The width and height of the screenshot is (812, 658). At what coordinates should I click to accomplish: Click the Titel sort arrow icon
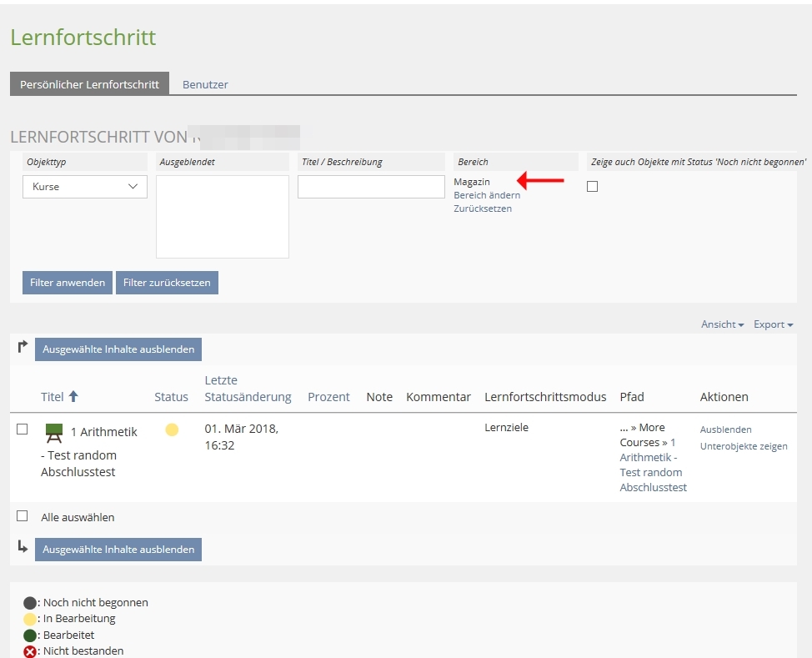(x=73, y=397)
